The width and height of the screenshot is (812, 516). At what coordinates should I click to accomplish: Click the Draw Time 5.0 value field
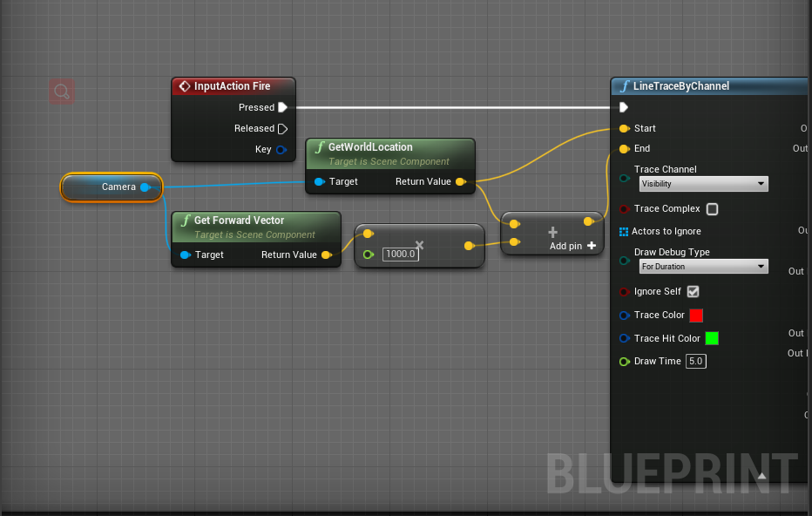pyautogui.click(x=695, y=361)
